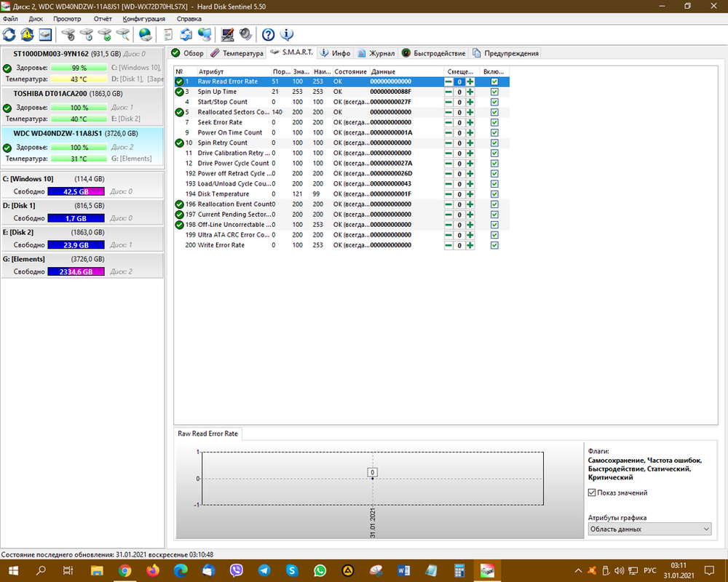Decrease offset for Spin Up Time

[448, 92]
